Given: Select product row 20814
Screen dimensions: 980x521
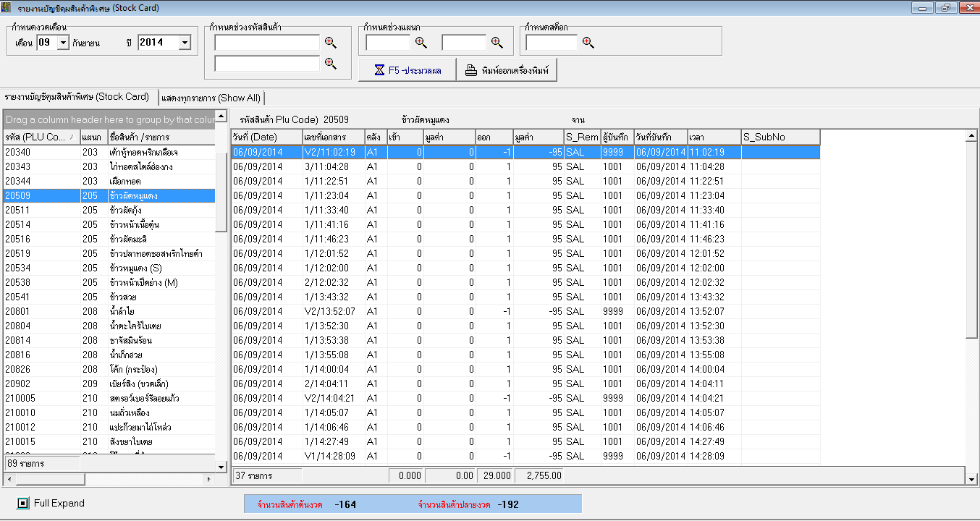Looking at the screenshot, I should (109, 340).
